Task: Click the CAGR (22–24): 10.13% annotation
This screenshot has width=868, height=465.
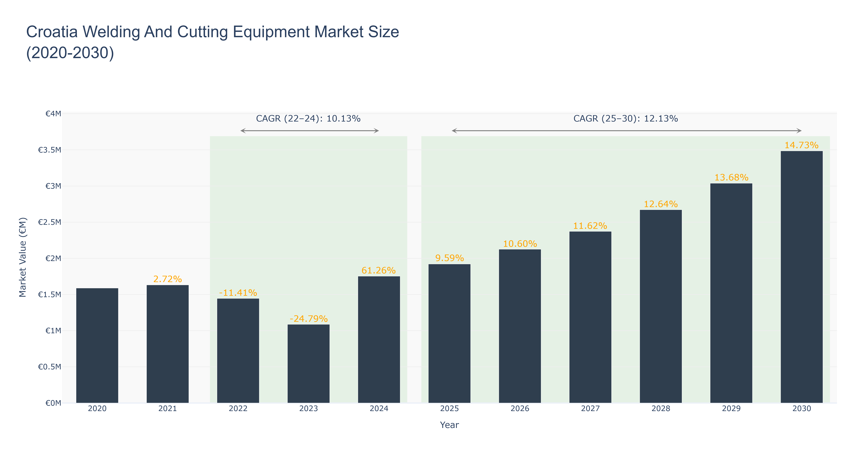Action: click(x=308, y=119)
